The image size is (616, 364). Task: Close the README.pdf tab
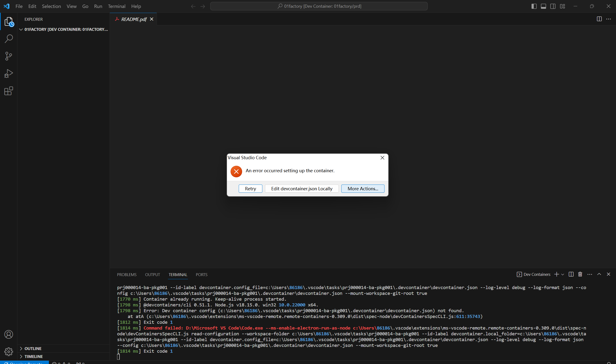152,19
